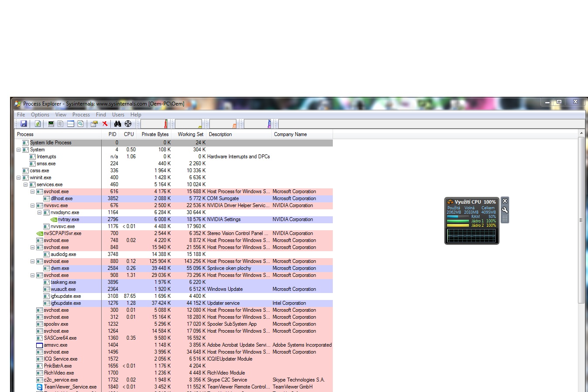
Task: Open the Process menu
Action: pyautogui.click(x=81, y=115)
